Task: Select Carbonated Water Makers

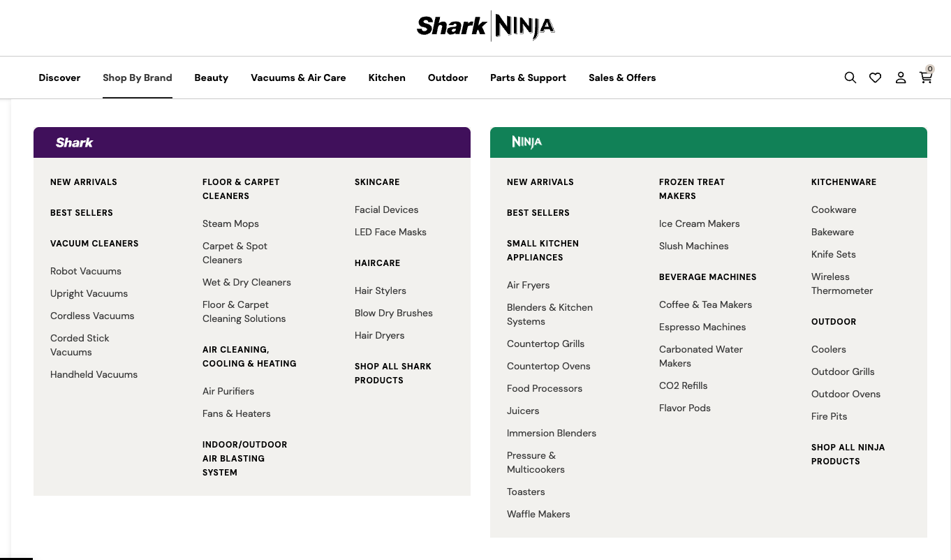Action: [701, 356]
